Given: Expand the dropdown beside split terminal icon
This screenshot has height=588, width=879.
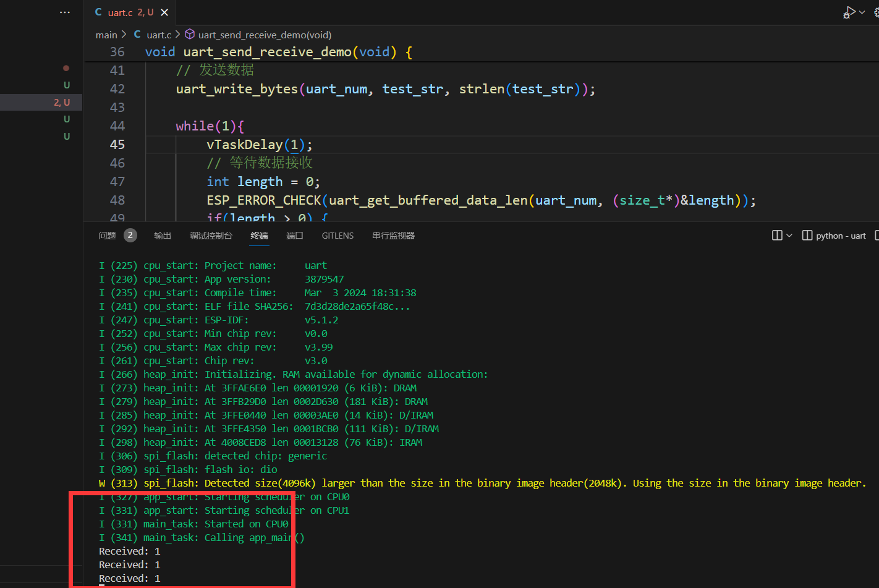Looking at the screenshot, I should (789, 236).
